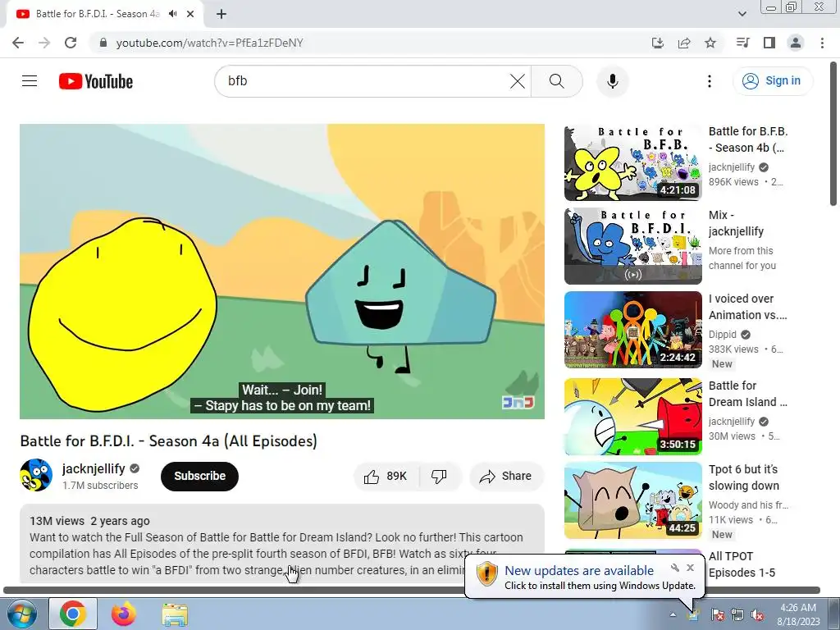Open YouTube settings three-dot menu
The height and width of the screenshot is (630, 840).
coord(710,81)
